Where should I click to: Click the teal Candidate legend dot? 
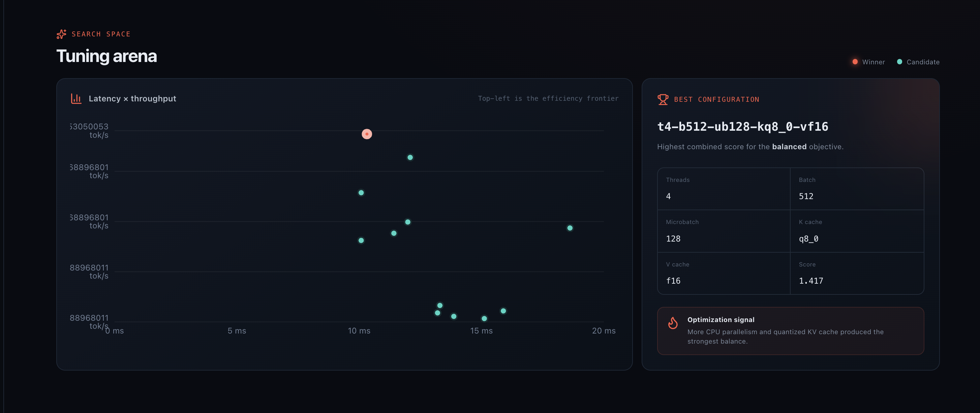click(x=899, y=62)
